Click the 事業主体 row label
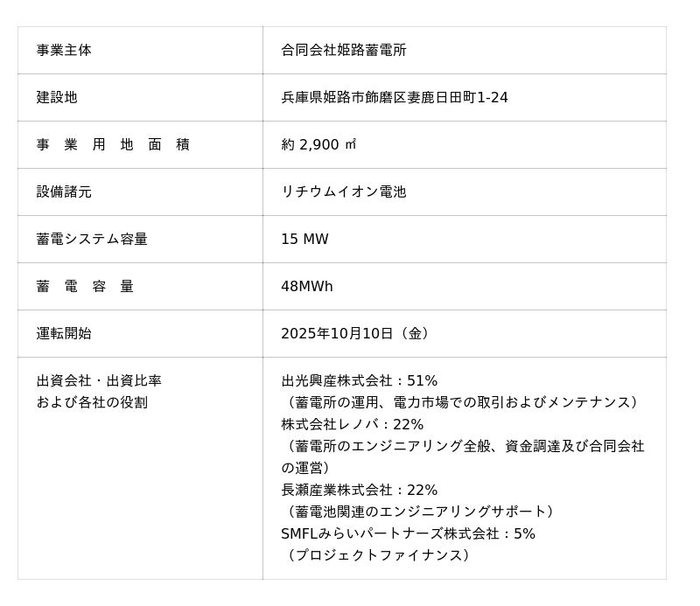This screenshot has height=606, width=700. pyautogui.click(x=64, y=51)
